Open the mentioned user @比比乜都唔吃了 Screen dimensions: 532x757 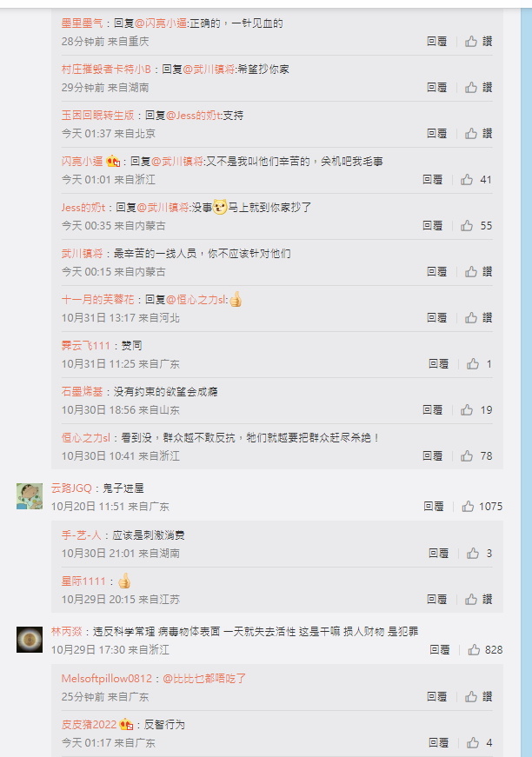point(204,678)
